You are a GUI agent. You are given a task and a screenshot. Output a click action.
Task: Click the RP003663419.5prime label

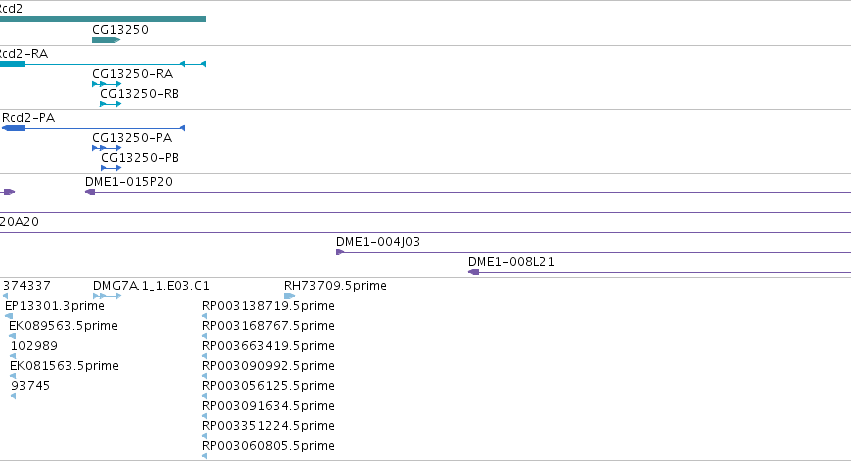[x=268, y=346]
